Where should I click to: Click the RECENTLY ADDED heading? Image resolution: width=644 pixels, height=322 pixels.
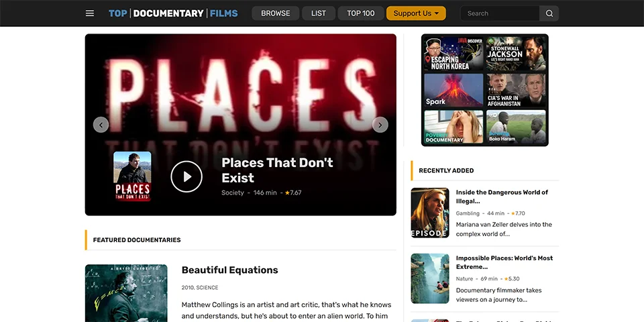[446, 170]
